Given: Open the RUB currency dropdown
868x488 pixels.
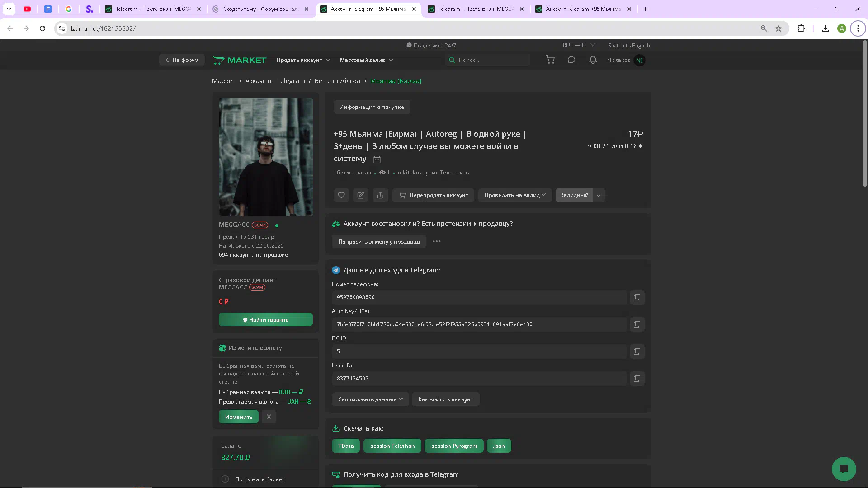Looking at the screenshot, I should click(x=579, y=45).
